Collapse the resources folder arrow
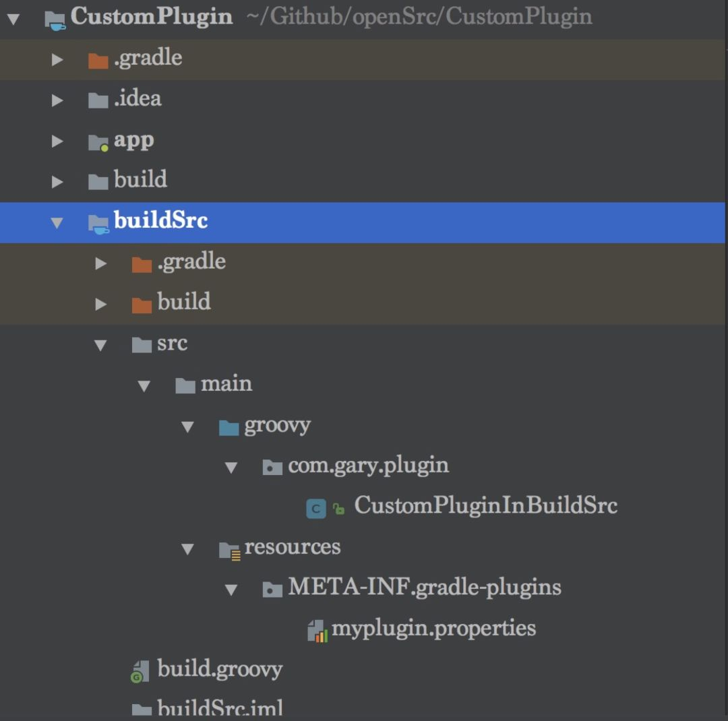The image size is (728, 721). click(187, 550)
